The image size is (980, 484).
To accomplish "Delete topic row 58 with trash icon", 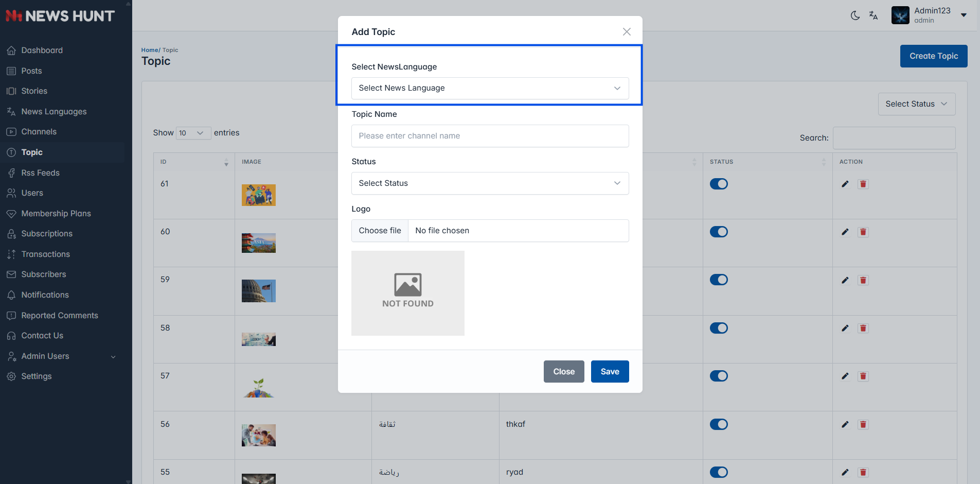I will tap(863, 328).
